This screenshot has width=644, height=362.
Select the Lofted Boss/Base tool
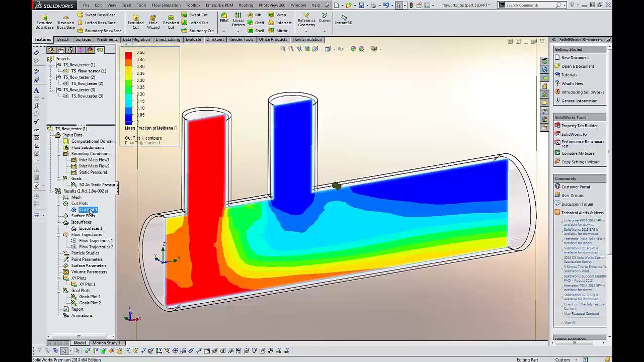tap(96, 23)
